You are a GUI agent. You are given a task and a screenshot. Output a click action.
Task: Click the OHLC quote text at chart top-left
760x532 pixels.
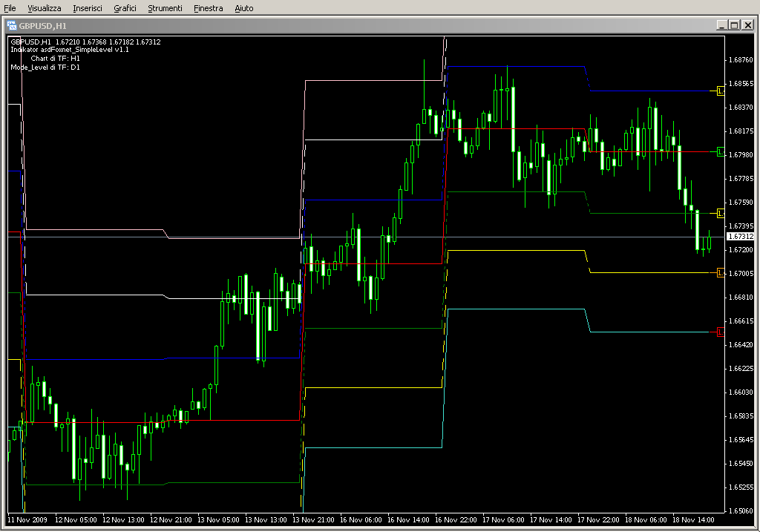pos(85,42)
